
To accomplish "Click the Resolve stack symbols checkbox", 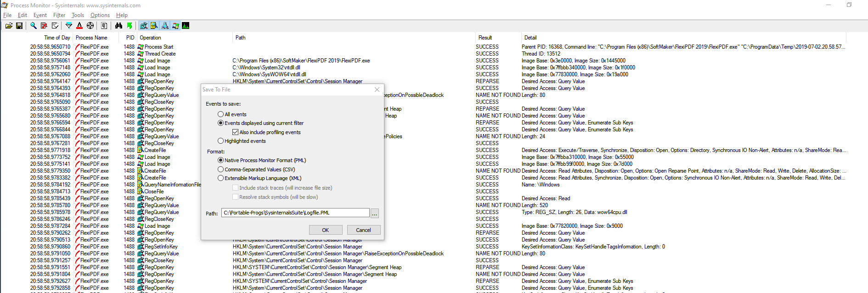I will [235, 197].
